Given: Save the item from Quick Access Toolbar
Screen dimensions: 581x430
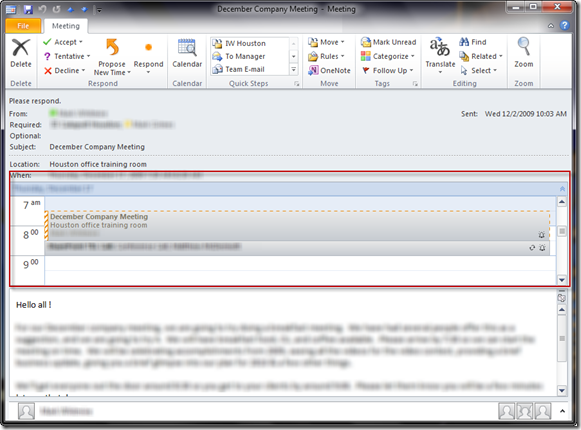Looking at the screenshot, I should coord(28,9).
